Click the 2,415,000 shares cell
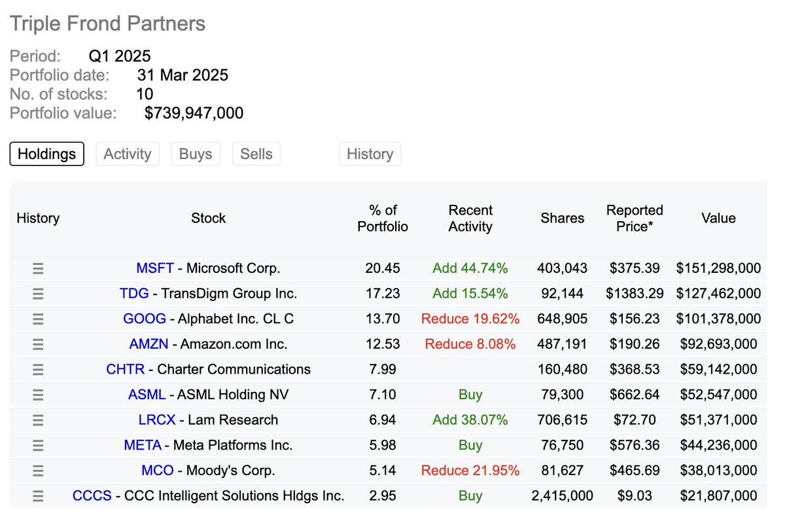 563,495
